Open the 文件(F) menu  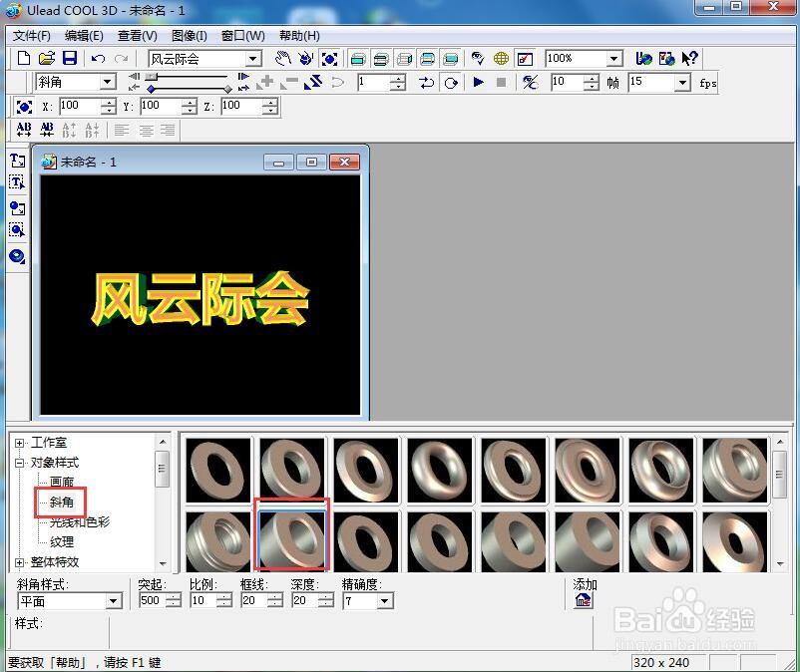(32, 36)
